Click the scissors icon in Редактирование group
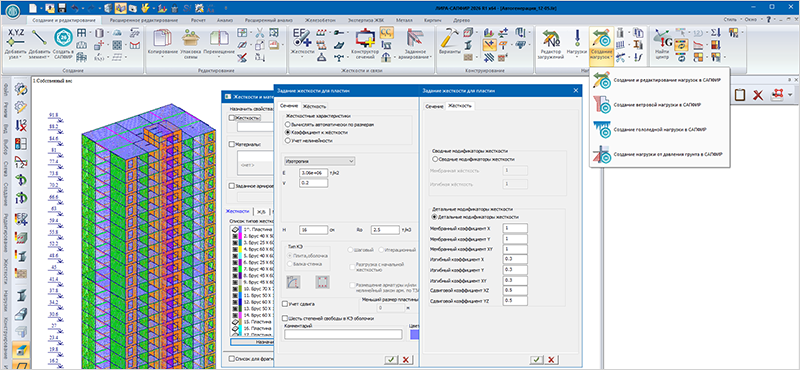The width and height of the screenshot is (800, 370). [x=260, y=33]
